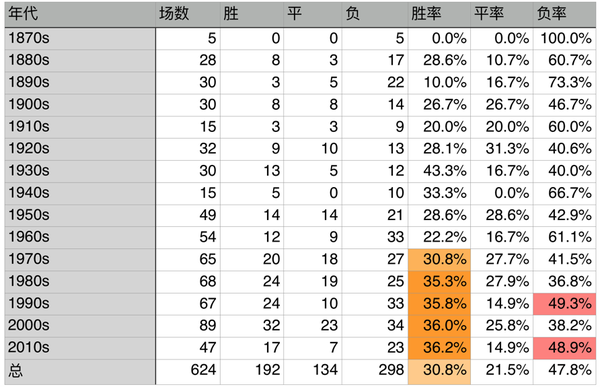600x387 pixels.
Task: Select the 胜率 column header
Action: (439, 14)
